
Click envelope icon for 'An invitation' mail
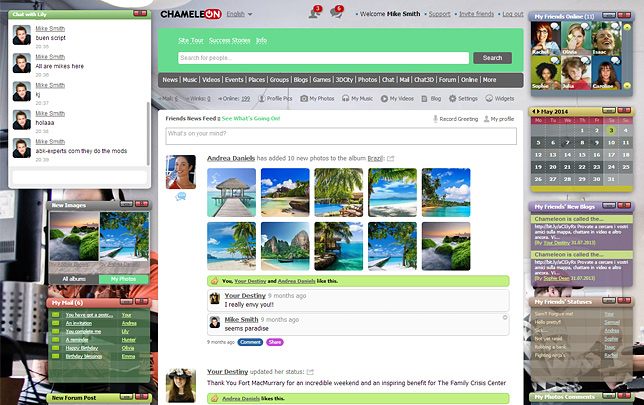coord(55,323)
